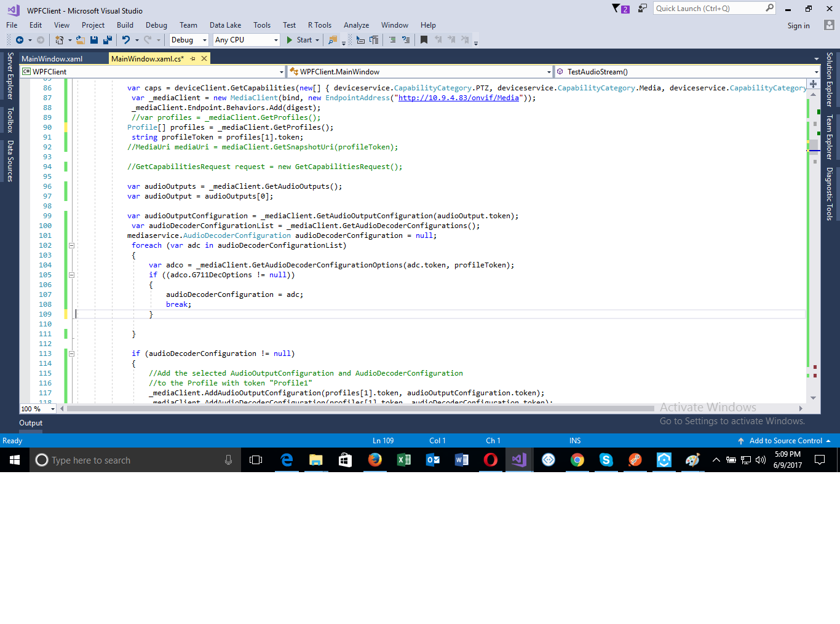Image resolution: width=840 pixels, height=624 pixels.
Task: Open the R Tools menu
Action: tap(320, 25)
